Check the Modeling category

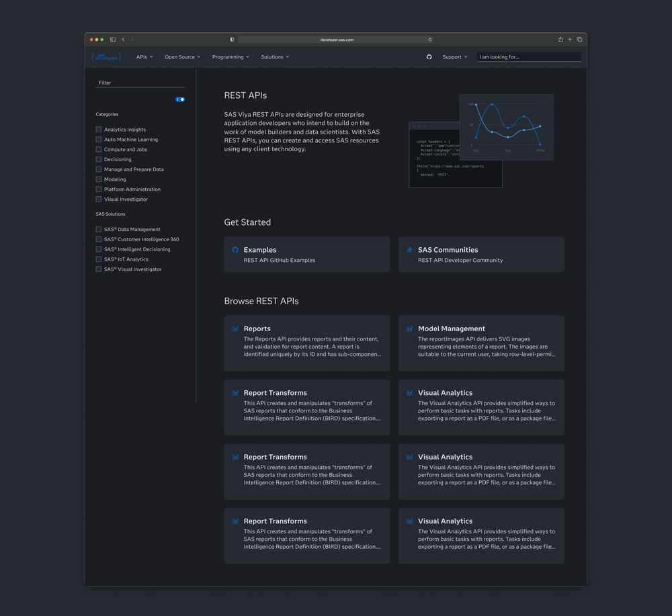click(x=99, y=179)
